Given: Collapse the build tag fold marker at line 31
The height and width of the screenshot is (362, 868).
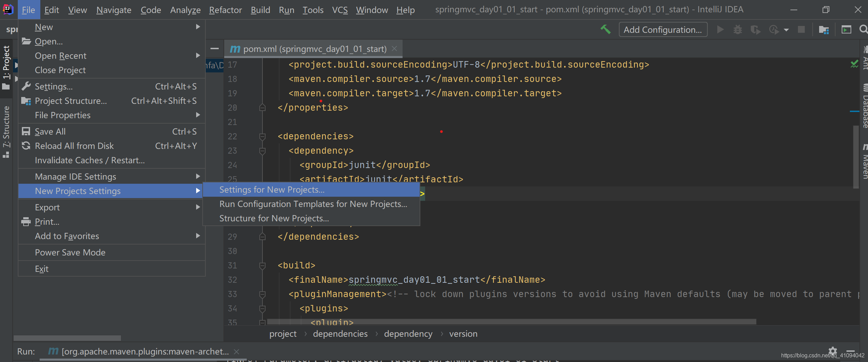Looking at the screenshot, I should click(x=262, y=265).
